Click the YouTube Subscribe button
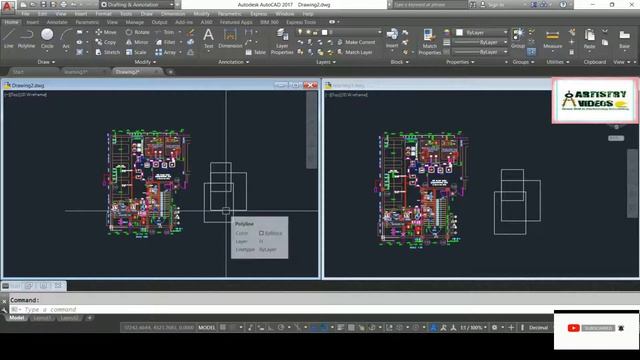The image size is (640, 360). pyautogui.click(x=598, y=328)
